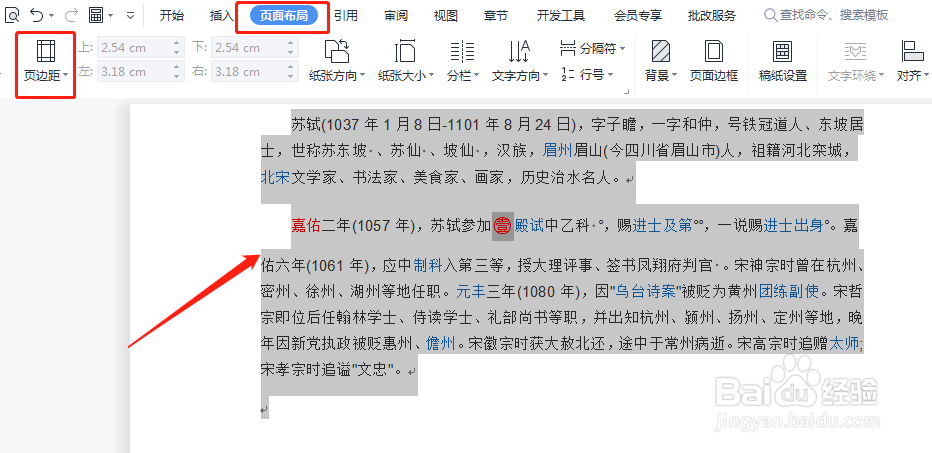This screenshot has height=453, width=932.
Task: Click the 左 margin spinner arrows
Action: [x=177, y=72]
